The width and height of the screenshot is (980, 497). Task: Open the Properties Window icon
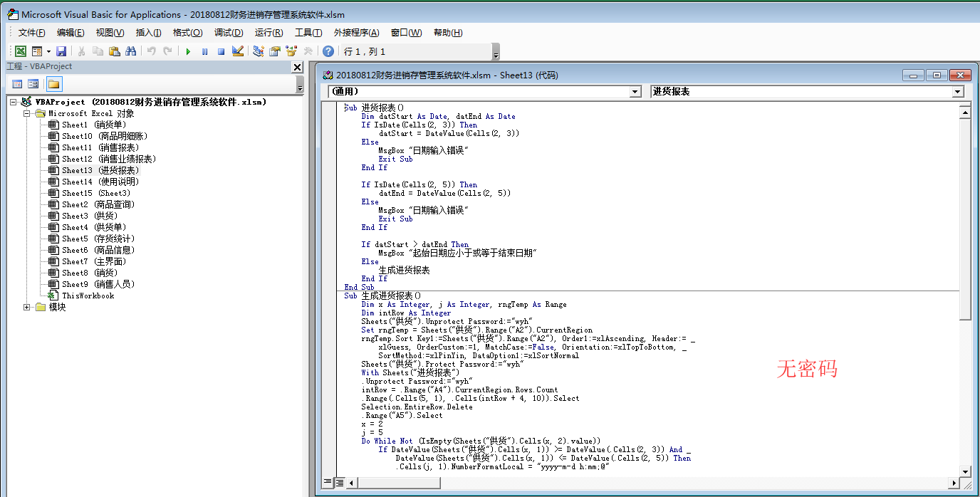(274, 51)
